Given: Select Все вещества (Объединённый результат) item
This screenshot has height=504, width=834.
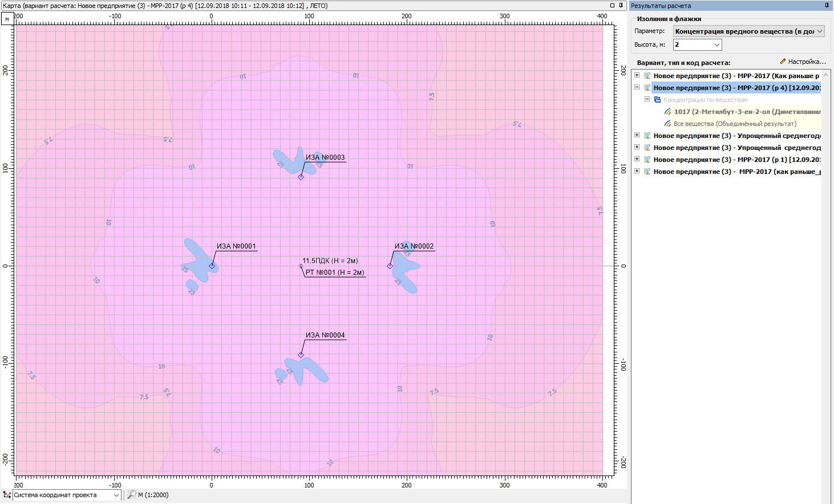Looking at the screenshot, I should tap(735, 124).
